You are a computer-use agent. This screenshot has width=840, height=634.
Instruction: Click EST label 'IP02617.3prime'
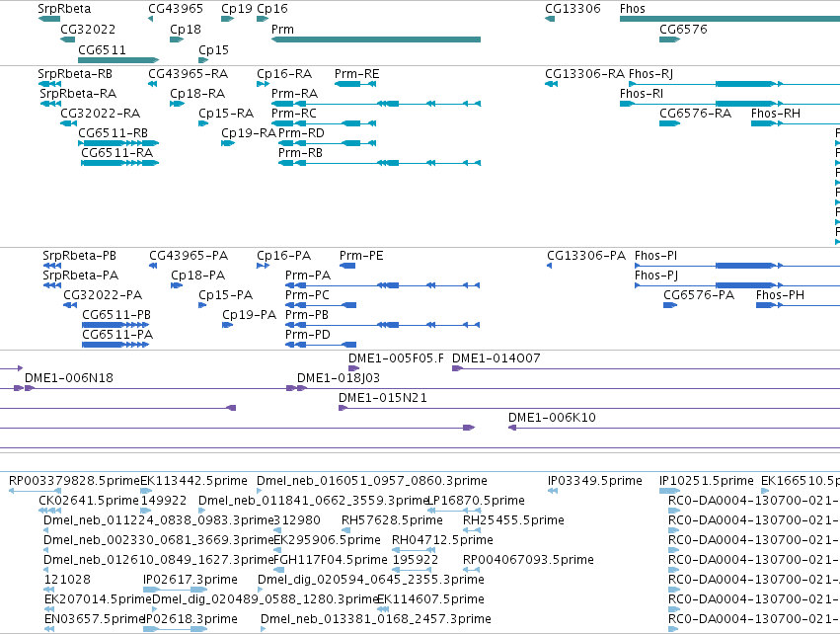coord(191,580)
